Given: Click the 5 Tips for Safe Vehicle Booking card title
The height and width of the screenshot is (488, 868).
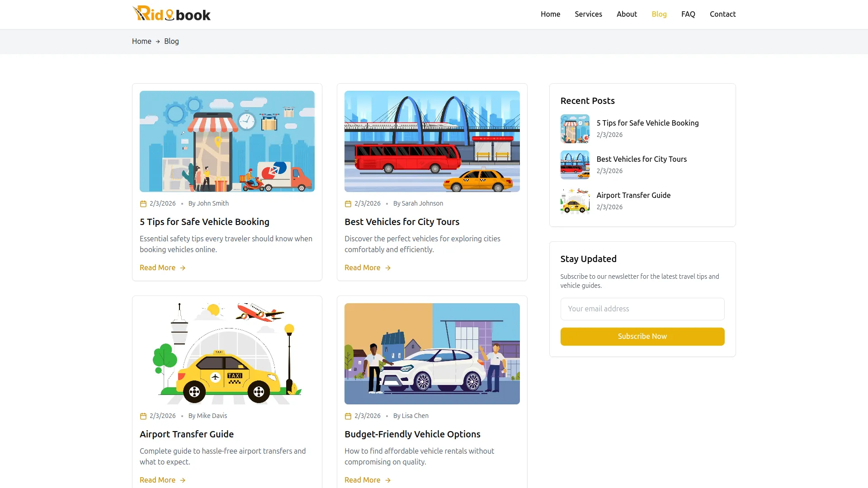Looking at the screenshot, I should (204, 222).
